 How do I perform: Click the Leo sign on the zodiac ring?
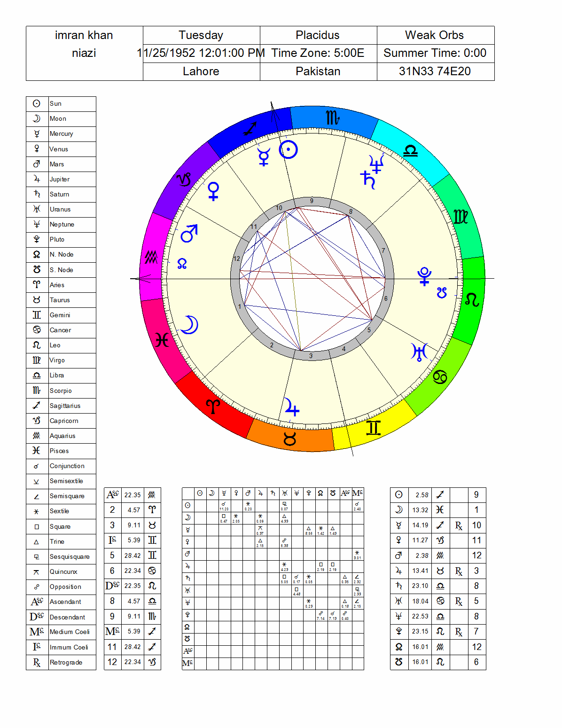[x=472, y=299]
